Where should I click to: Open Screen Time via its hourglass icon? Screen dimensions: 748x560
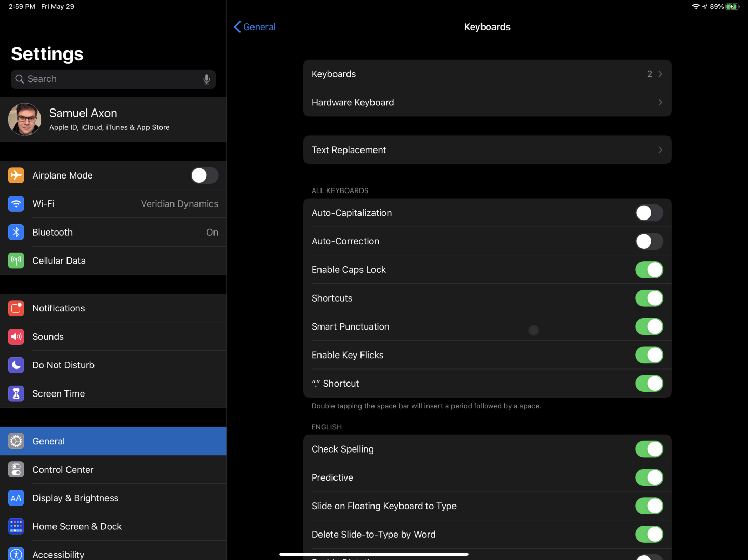pyautogui.click(x=16, y=393)
